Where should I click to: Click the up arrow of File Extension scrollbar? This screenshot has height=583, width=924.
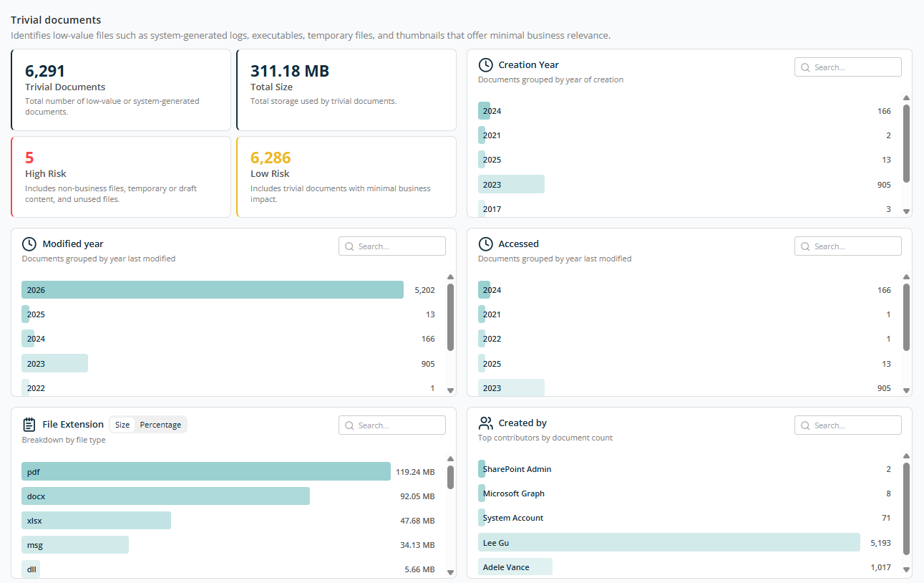coord(451,459)
